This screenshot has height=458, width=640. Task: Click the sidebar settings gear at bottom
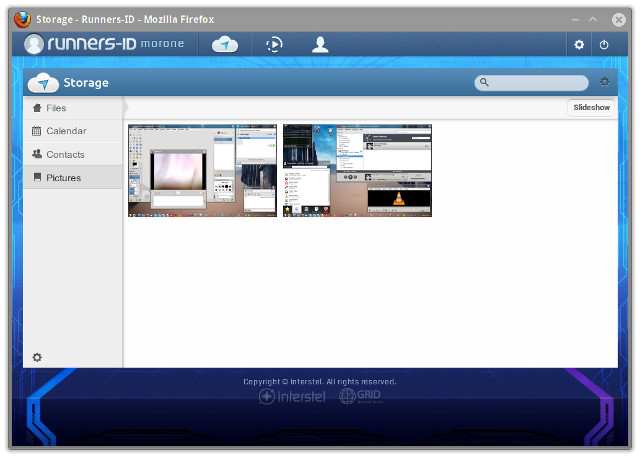click(x=37, y=357)
